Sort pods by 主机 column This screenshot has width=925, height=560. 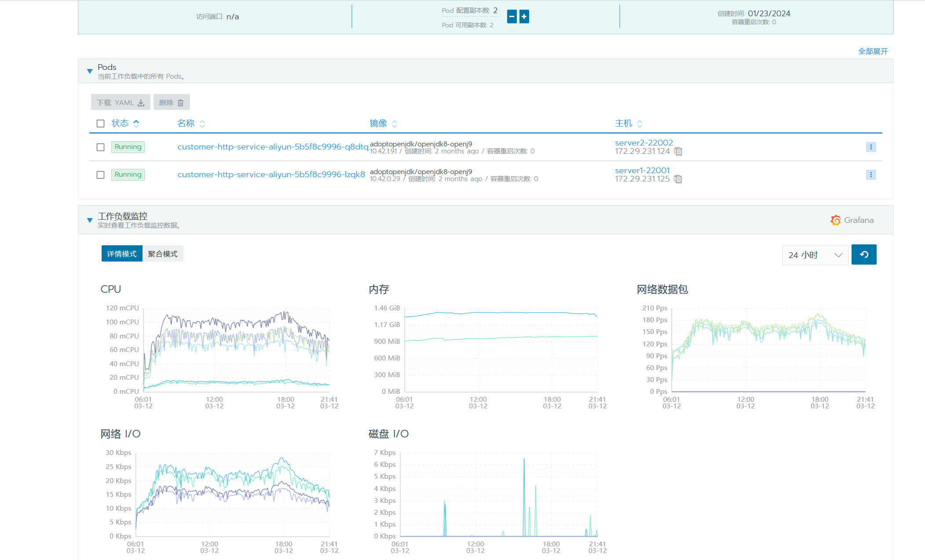(x=629, y=124)
